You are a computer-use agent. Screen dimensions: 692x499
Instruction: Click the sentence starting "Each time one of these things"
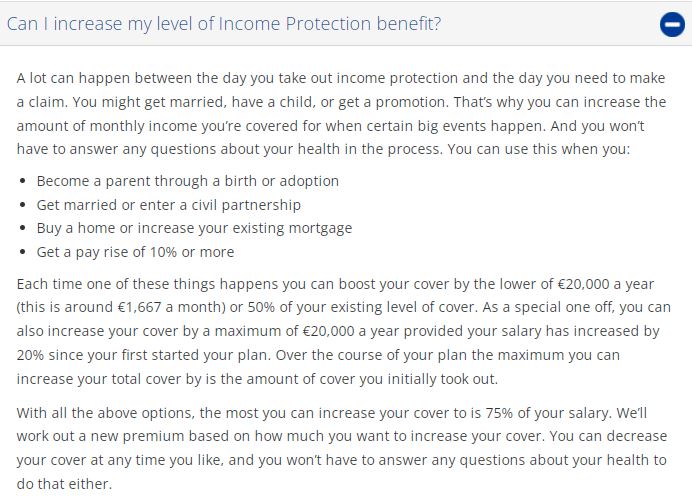pos(200,284)
